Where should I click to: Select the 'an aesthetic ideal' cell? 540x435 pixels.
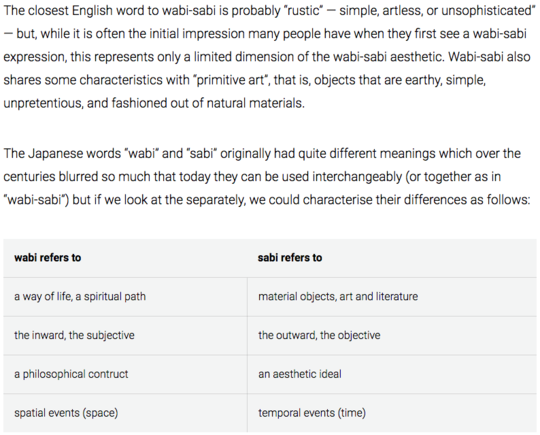[x=392, y=374]
